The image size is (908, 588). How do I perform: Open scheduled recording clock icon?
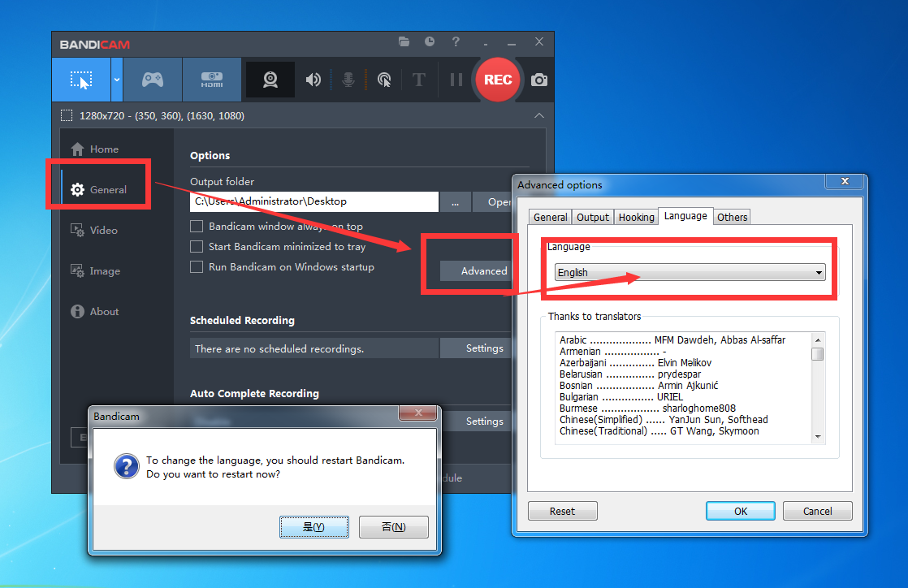tap(430, 41)
